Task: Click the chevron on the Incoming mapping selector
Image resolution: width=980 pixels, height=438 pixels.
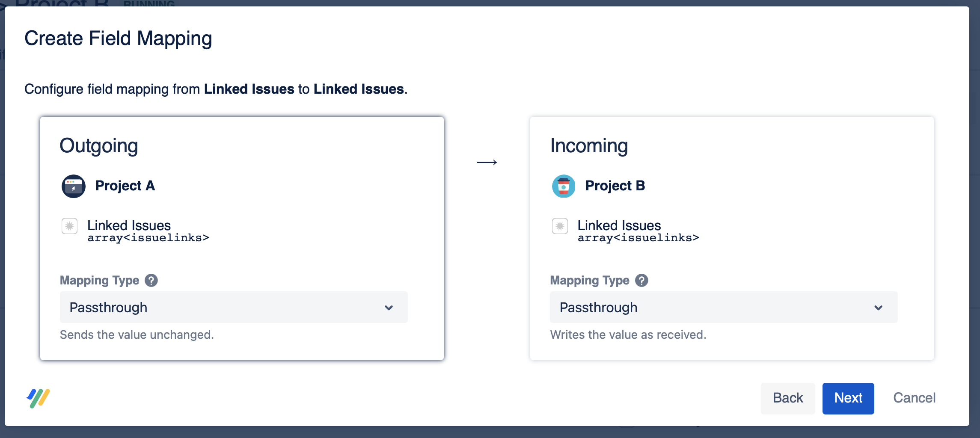Action: click(879, 307)
